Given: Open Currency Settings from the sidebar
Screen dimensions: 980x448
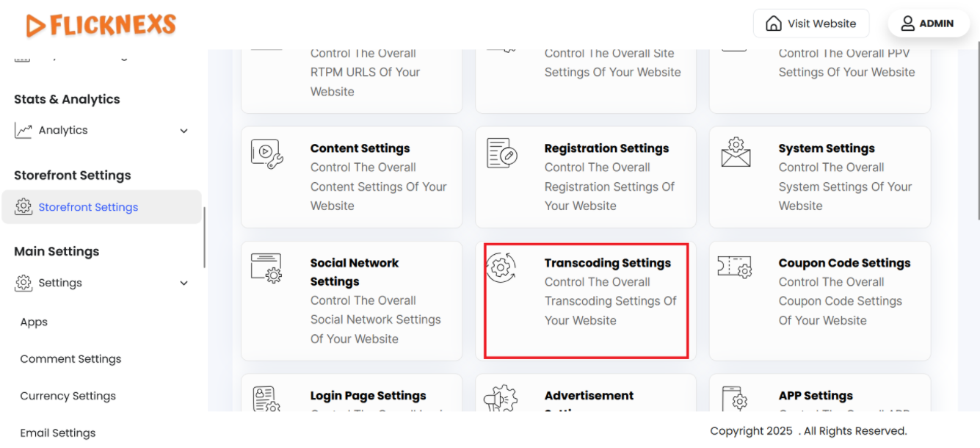Looking at the screenshot, I should (x=68, y=396).
